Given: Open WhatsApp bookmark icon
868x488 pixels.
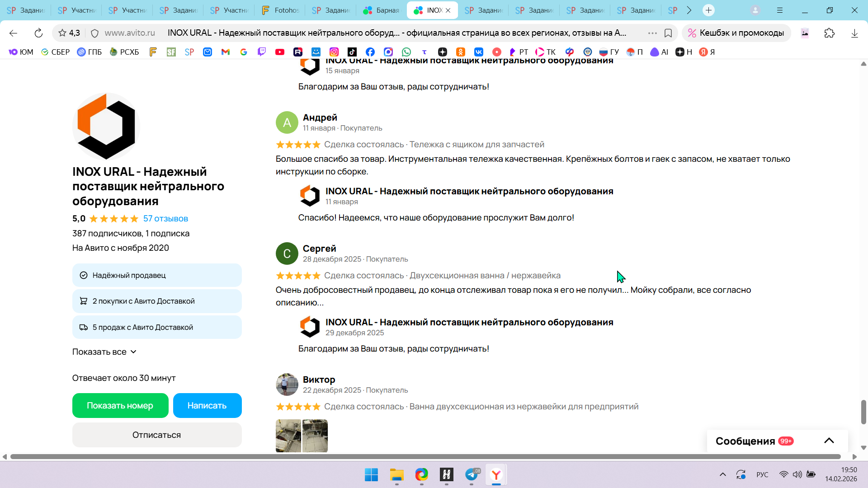Looking at the screenshot, I should coord(406,52).
